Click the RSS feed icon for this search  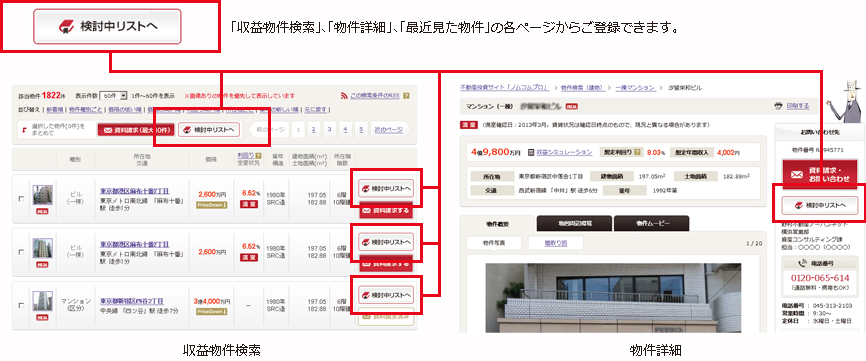(345, 95)
